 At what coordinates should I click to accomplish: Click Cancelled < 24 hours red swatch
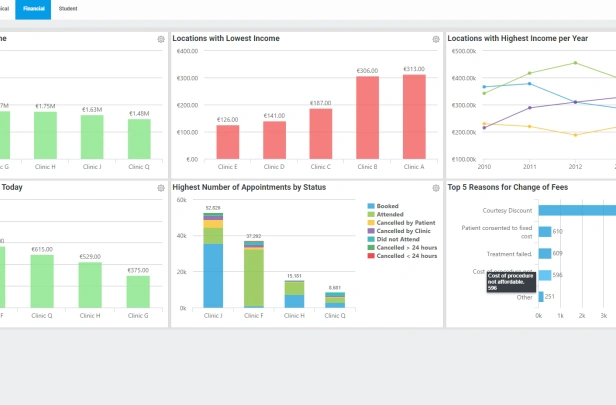click(371, 256)
